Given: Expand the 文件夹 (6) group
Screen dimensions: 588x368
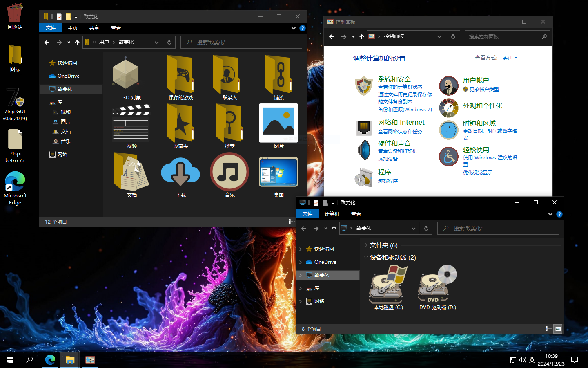Looking at the screenshot, I should [366, 245].
